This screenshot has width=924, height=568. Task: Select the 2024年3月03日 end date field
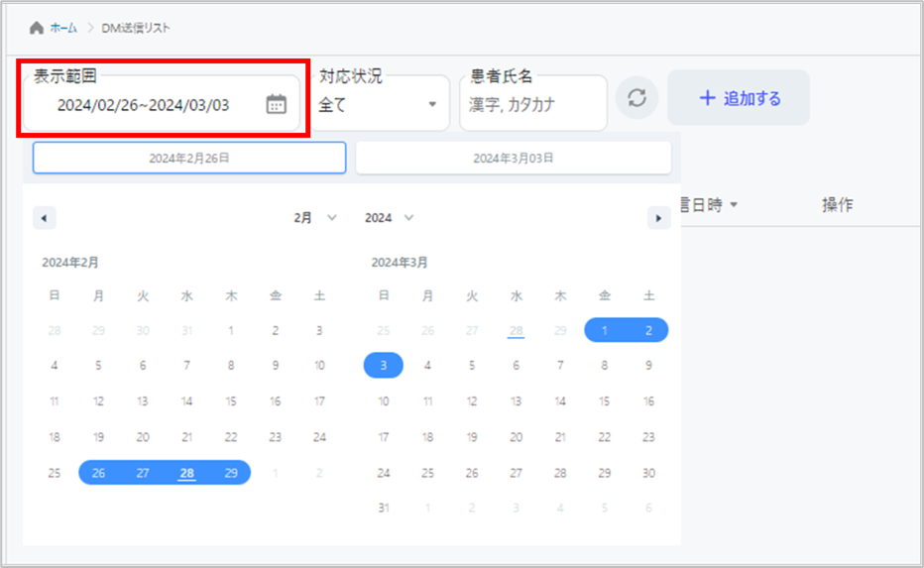[513, 158]
